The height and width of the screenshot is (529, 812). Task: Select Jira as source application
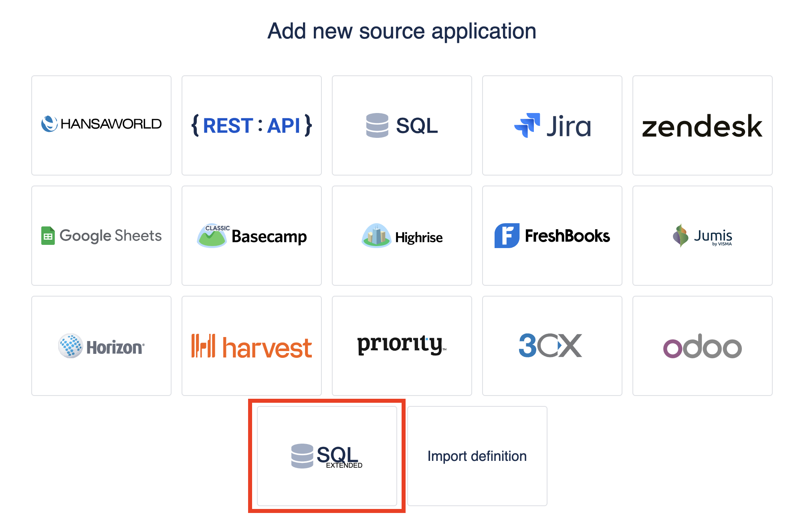point(552,125)
